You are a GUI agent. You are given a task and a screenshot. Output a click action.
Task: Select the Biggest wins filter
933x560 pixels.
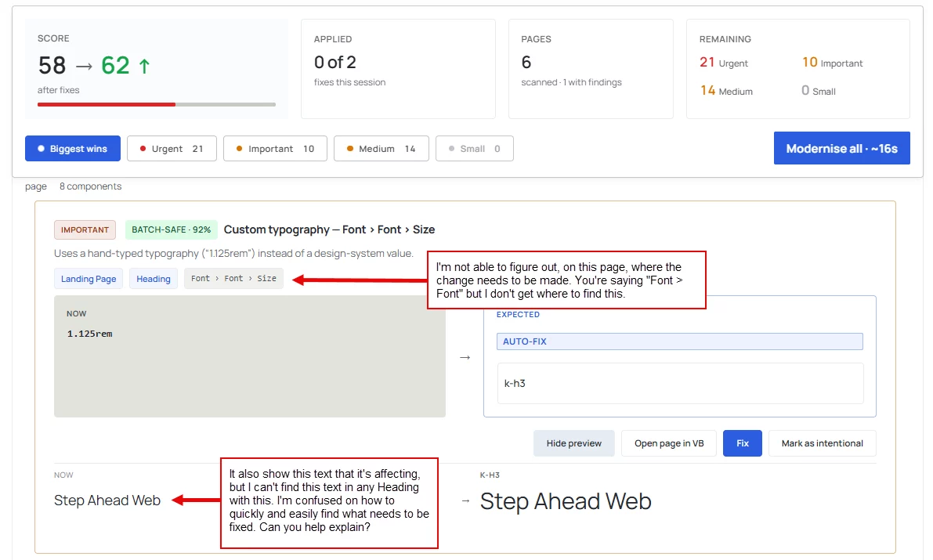pos(73,149)
